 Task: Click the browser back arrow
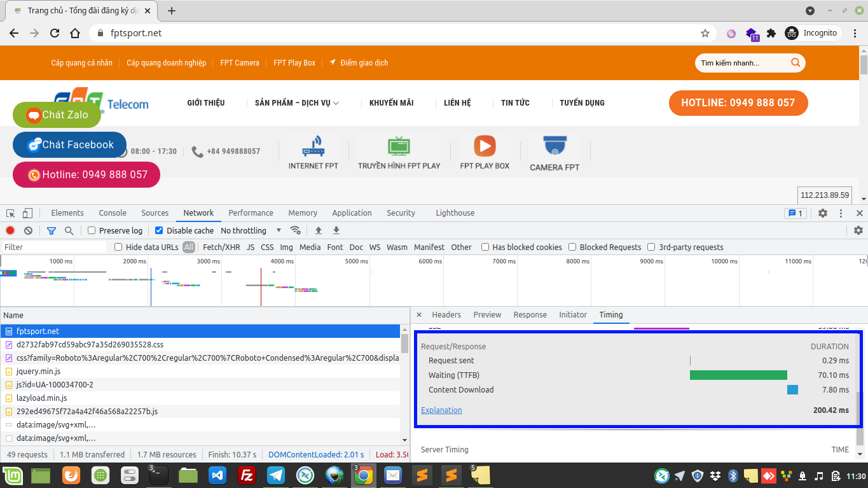tap(14, 33)
